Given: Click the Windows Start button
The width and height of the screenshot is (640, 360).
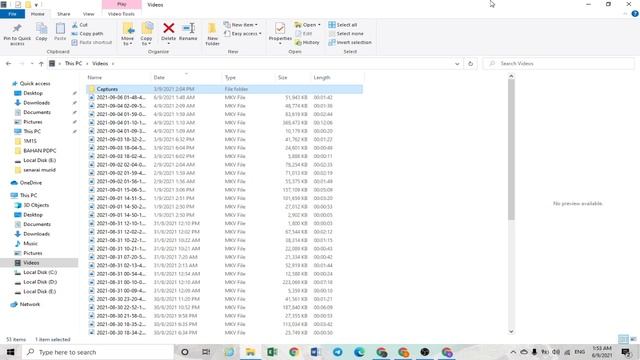Looking at the screenshot, I should pos(11,352).
